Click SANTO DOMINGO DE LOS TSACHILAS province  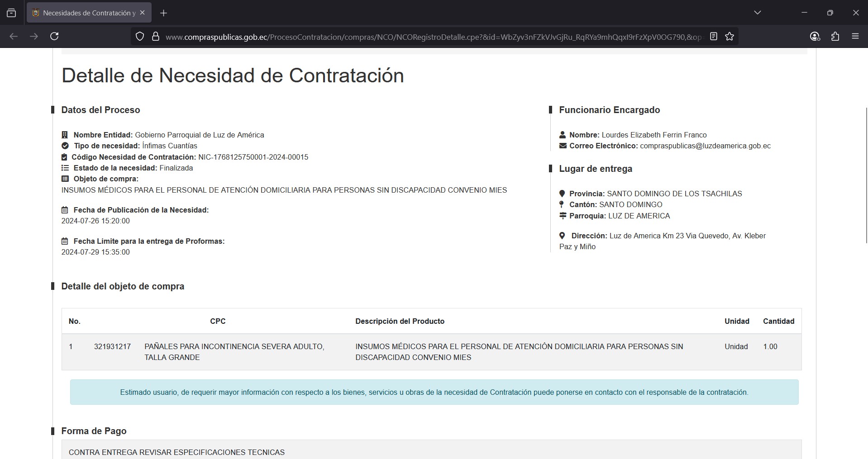tap(674, 194)
